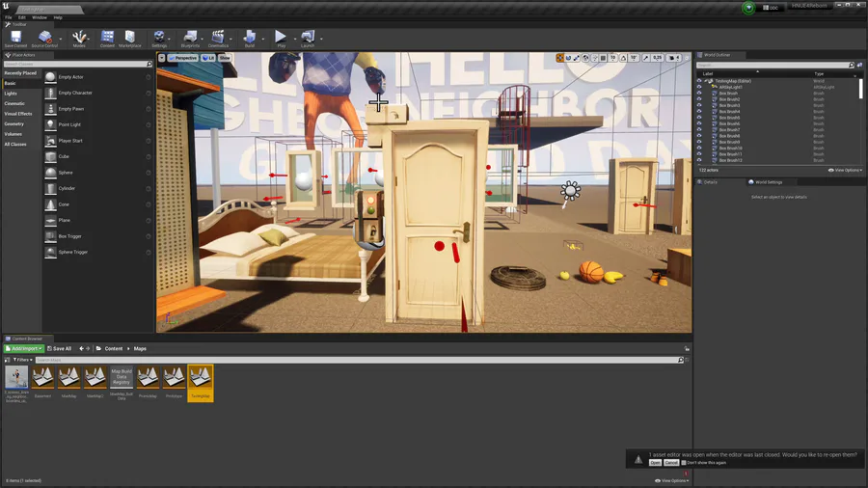Open the Edit menu
The width and height of the screenshot is (868, 488).
21,17
